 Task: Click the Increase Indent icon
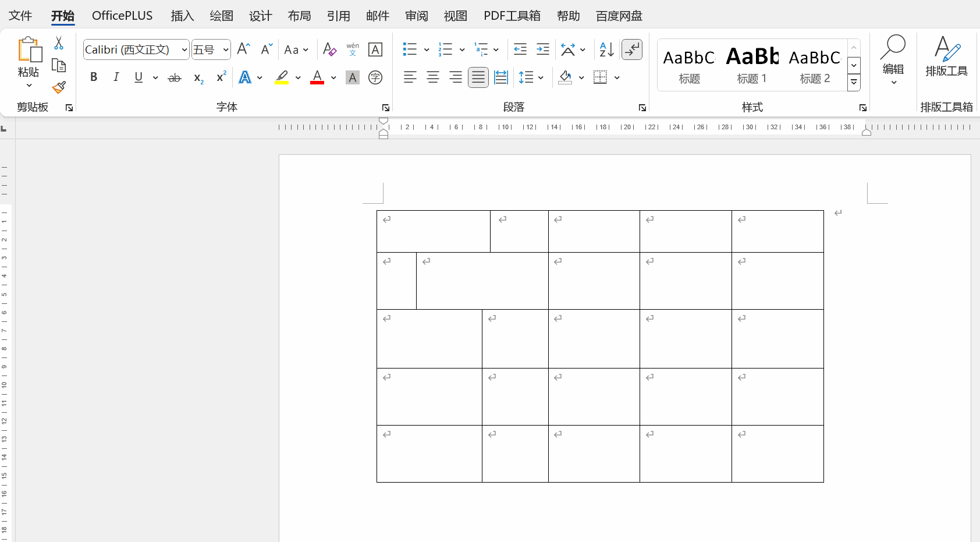tap(542, 49)
